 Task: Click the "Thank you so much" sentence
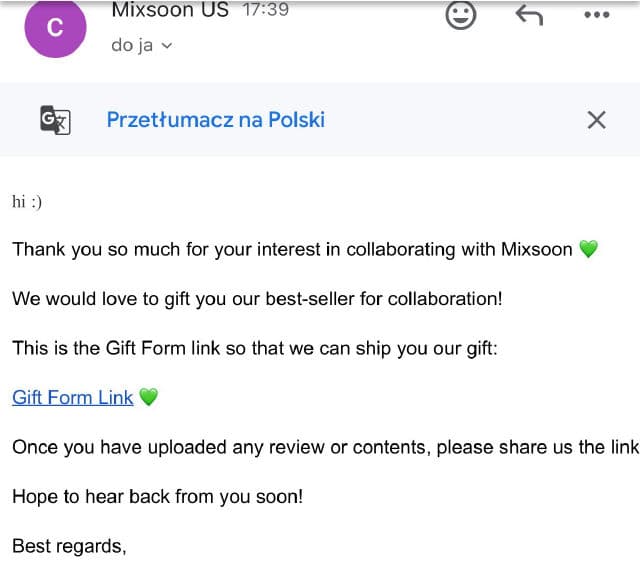290,249
